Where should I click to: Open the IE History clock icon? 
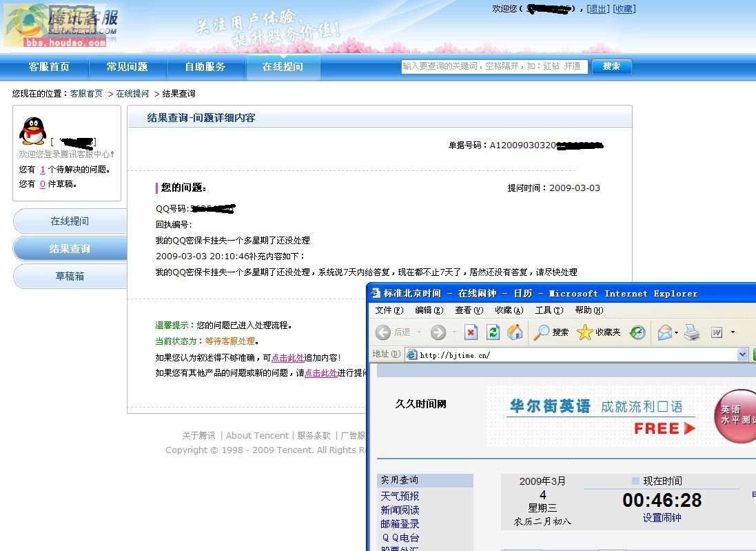click(637, 332)
